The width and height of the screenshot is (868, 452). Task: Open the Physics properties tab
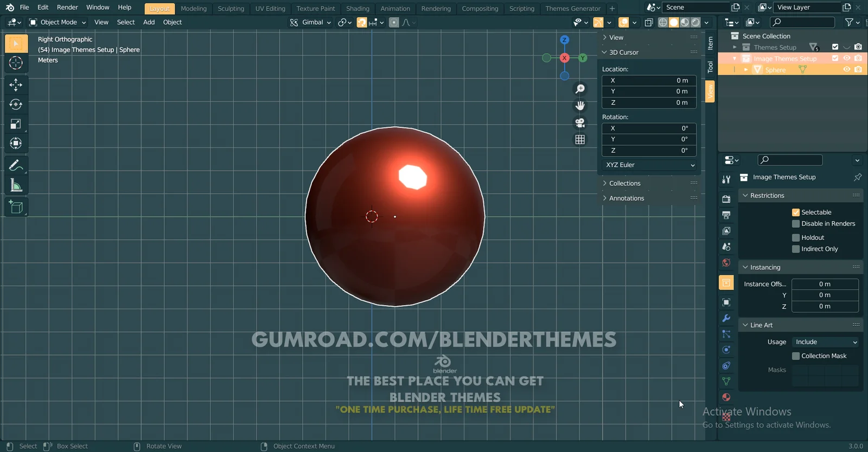point(726,350)
